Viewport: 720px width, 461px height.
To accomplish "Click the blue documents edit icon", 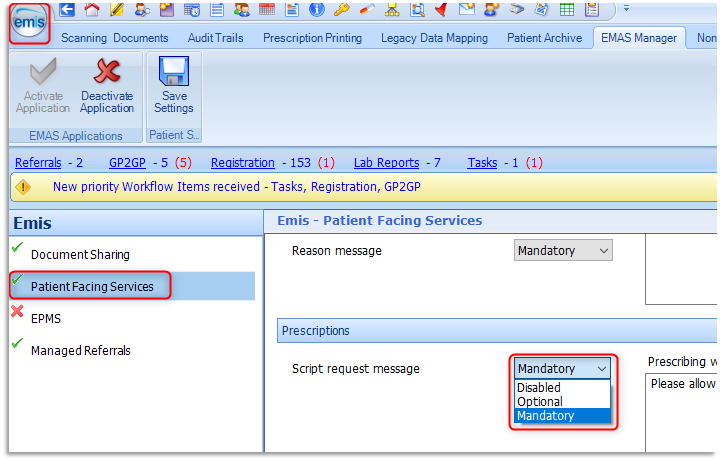I will tap(542, 9).
